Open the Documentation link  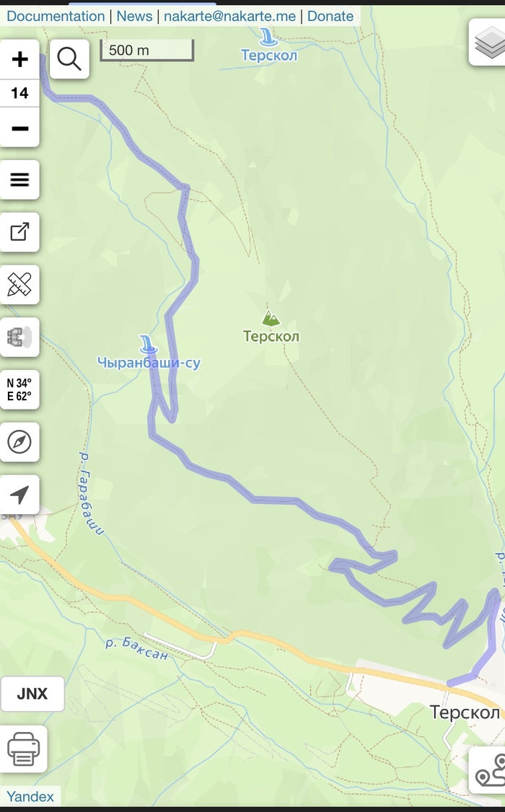pos(56,16)
